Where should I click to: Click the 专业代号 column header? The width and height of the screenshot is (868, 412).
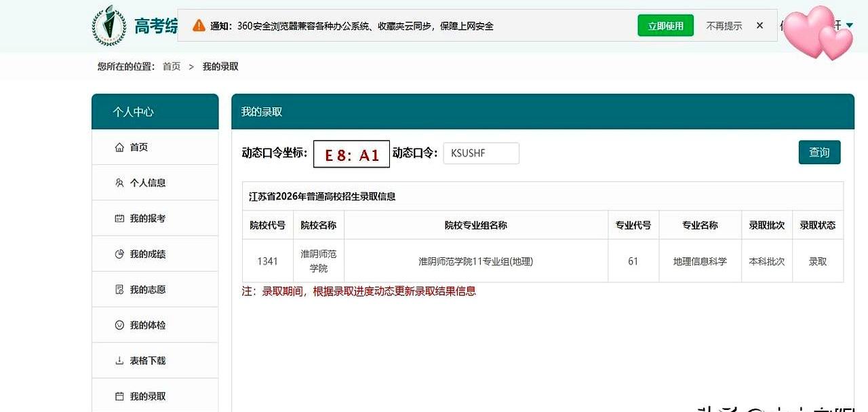pyautogui.click(x=633, y=225)
